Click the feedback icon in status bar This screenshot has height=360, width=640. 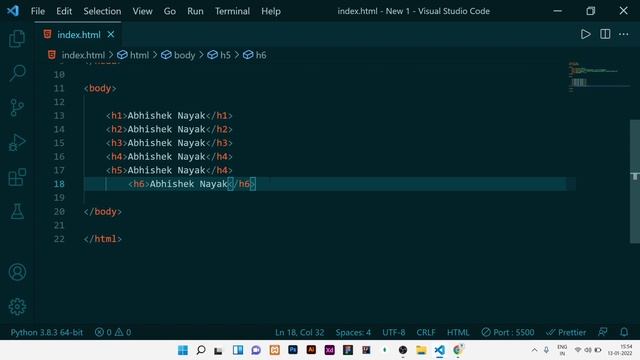point(603,332)
